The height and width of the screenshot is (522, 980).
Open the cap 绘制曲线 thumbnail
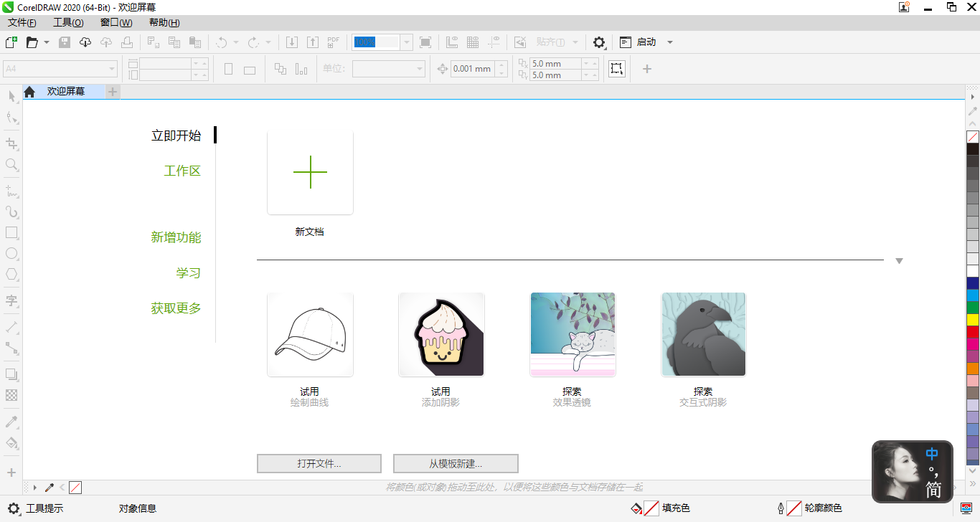click(310, 335)
